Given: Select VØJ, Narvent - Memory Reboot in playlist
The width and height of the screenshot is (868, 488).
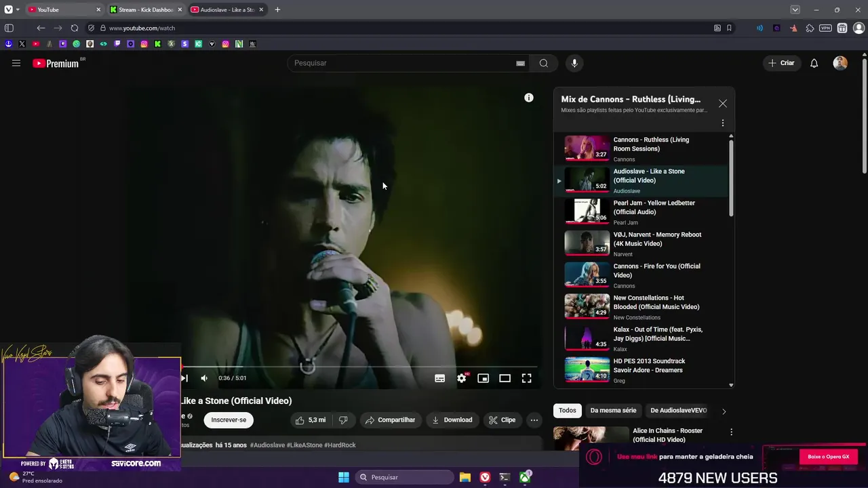Looking at the screenshot, I should (x=642, y=243).
